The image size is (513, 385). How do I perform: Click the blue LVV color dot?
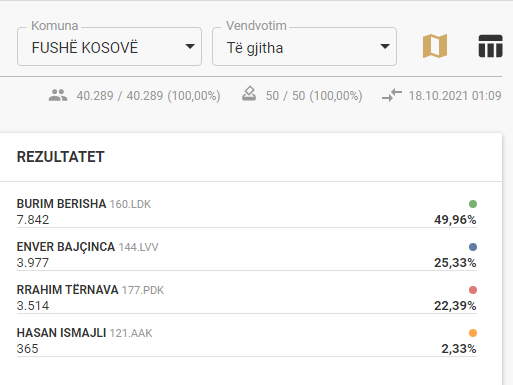coord(473,247)
